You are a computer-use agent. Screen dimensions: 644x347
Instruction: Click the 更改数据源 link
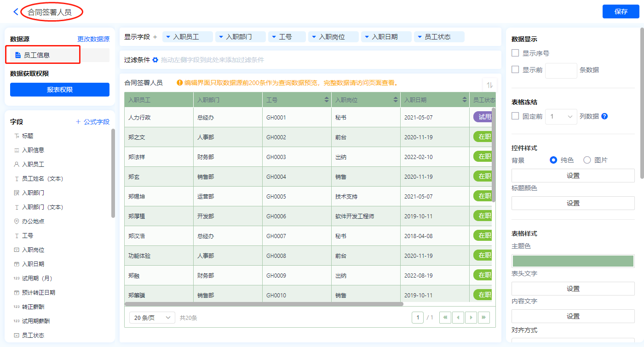(93, 40)
